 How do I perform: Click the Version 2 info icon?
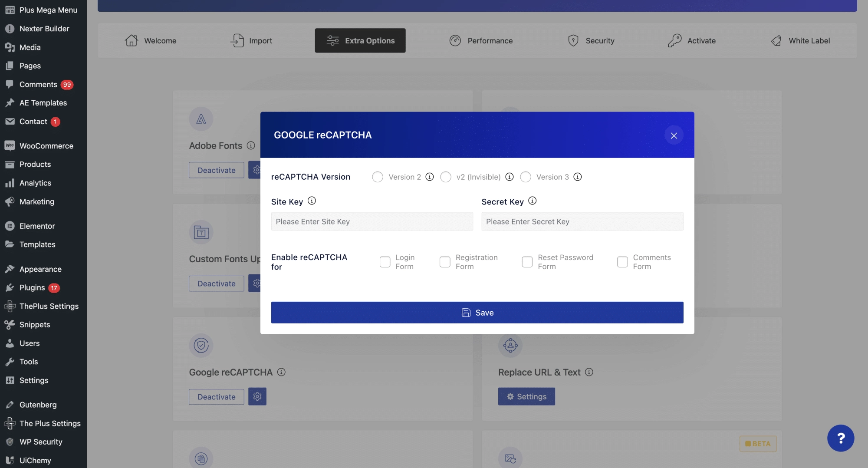coord(429,177)
